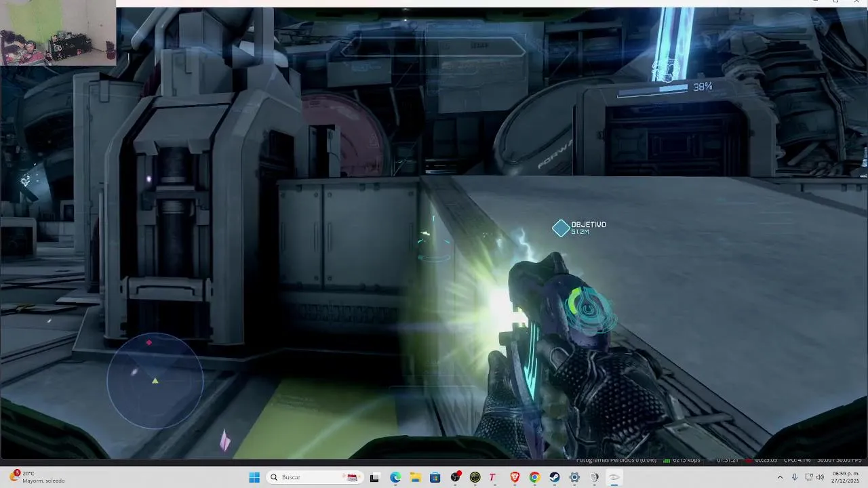This screenshot has height=488, width=868.
Task: Open the Windows Start menu
Action: click(254, 477)
